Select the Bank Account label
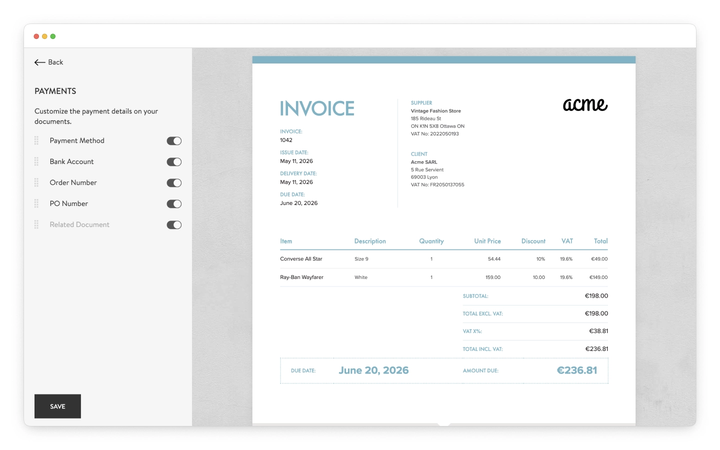This screenshot has height=450, width=720. (72, 162)
